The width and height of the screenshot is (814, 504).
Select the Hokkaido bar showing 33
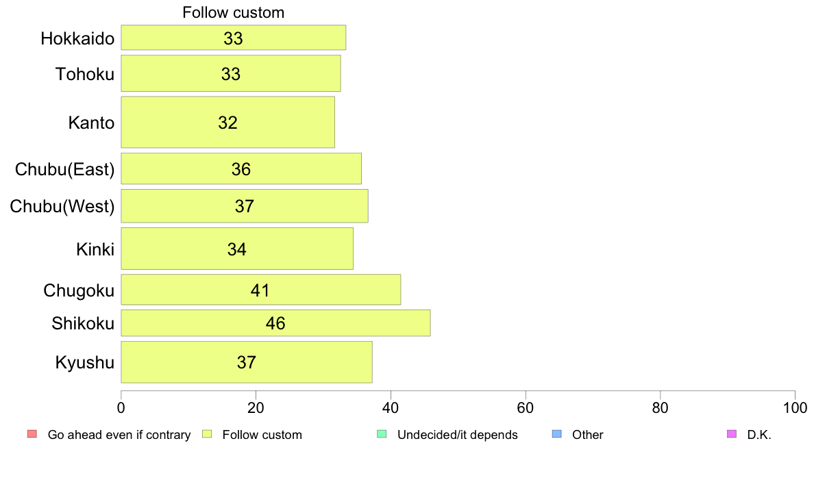234,38
